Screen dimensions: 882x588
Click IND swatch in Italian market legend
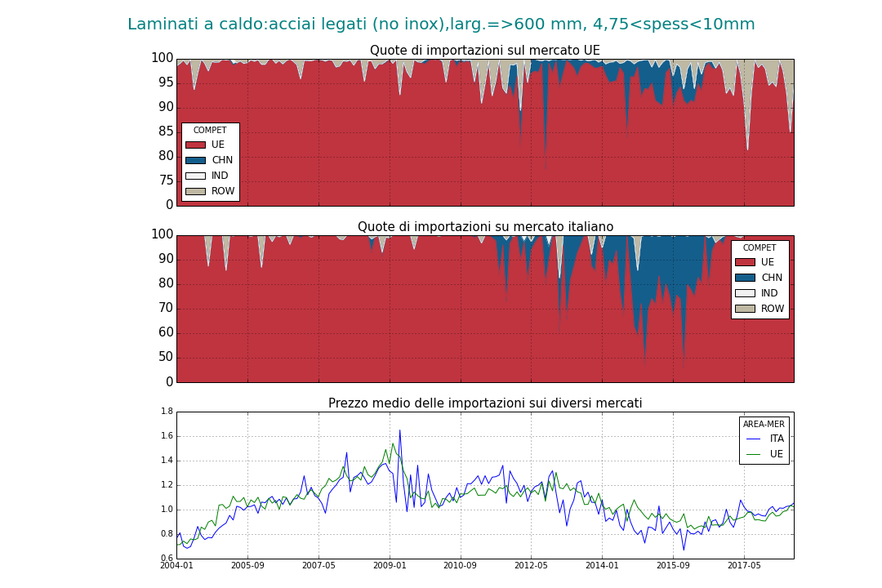[745, 293]
